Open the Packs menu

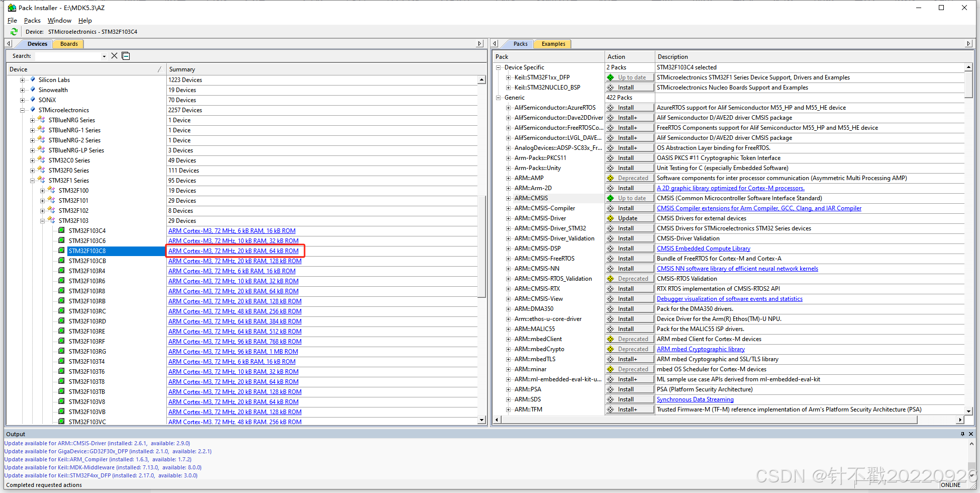click(32, 21)
